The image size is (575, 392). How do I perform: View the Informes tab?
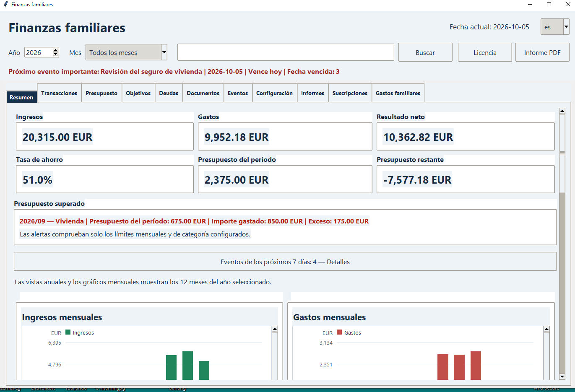pyautogui.click(x=313, y=93)
